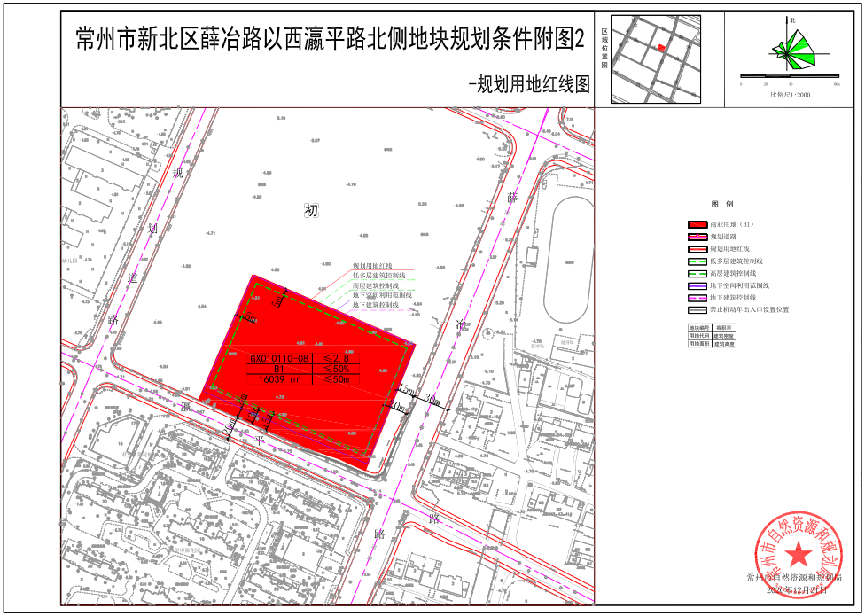Click the legend table cell 用地面积
This screenshot has width=865, height=616.
(x=699, y=344)
